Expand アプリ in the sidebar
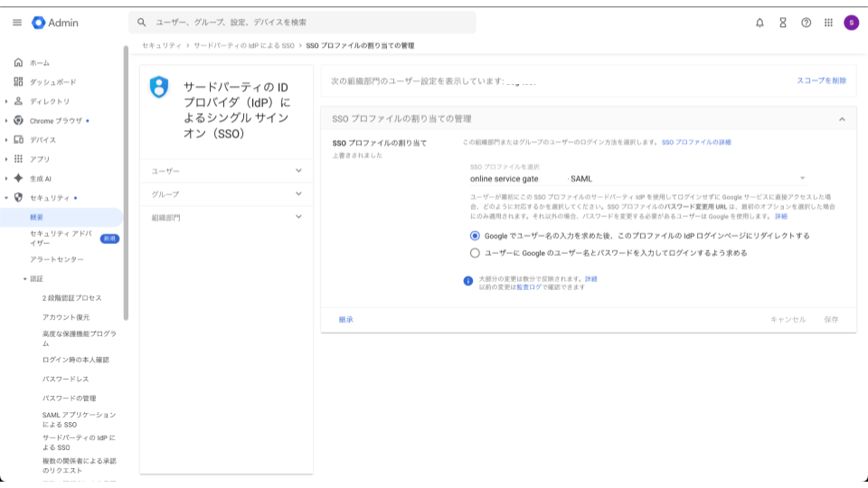 (6, 159)
